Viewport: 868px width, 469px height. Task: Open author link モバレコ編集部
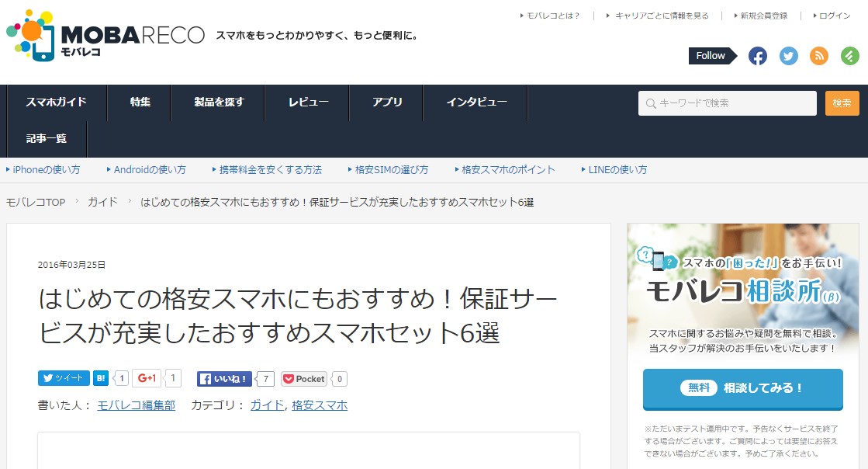click(x=137, y=405)
